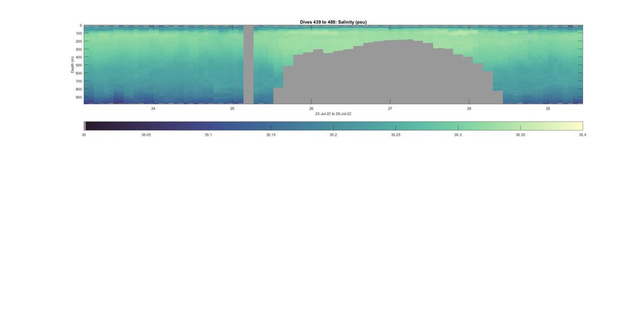The image size is (644, 334).
Task: Click the narrow gray data gap after day 25
Action: click(248, 64)
